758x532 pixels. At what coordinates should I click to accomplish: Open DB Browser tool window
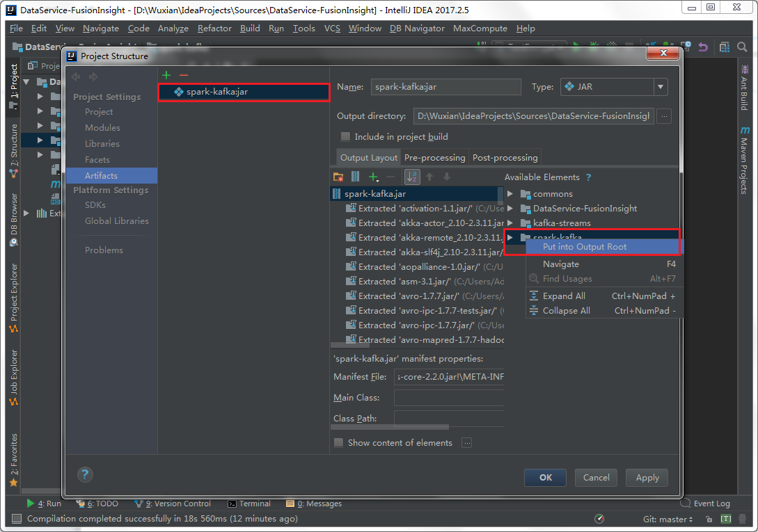click(x=13, y=219)
